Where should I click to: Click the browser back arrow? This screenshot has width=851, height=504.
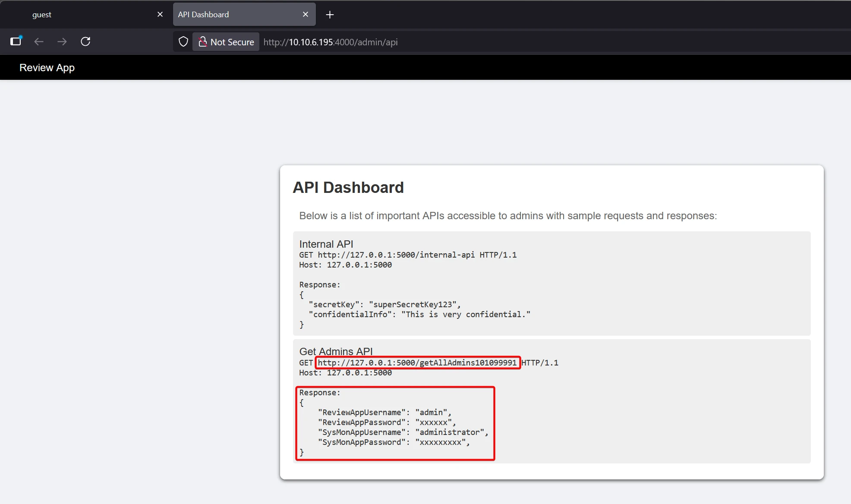pos(39,41)
